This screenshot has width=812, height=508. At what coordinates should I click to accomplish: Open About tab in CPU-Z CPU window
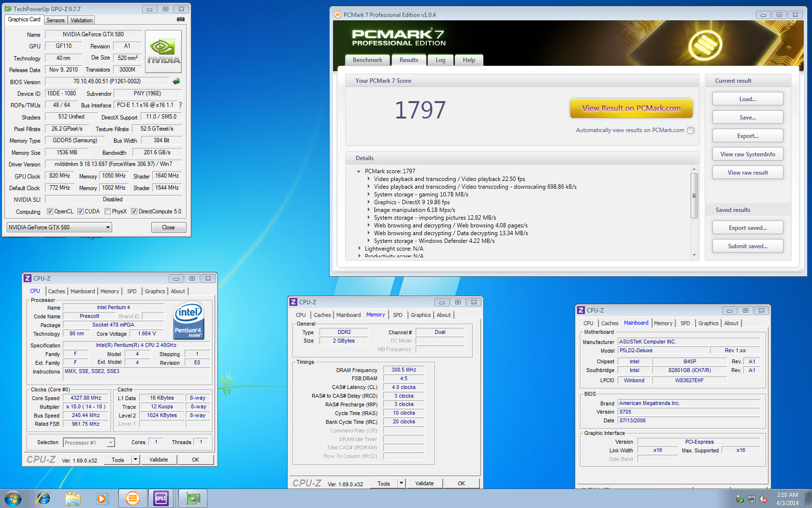pos(178,291)
